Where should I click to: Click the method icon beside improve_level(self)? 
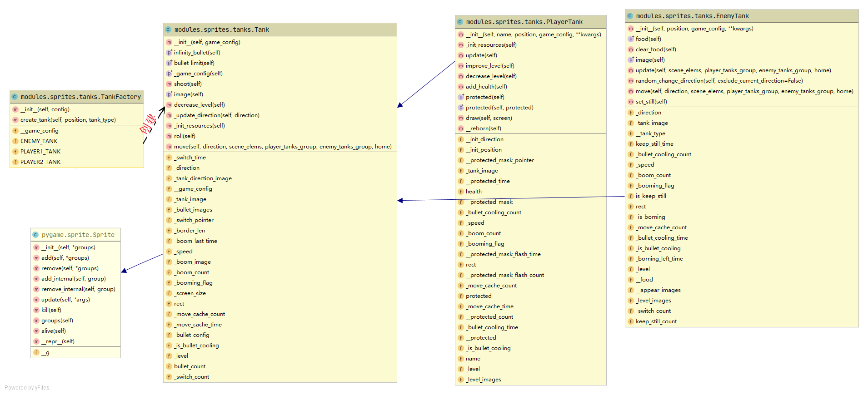[x=461, y=66]
